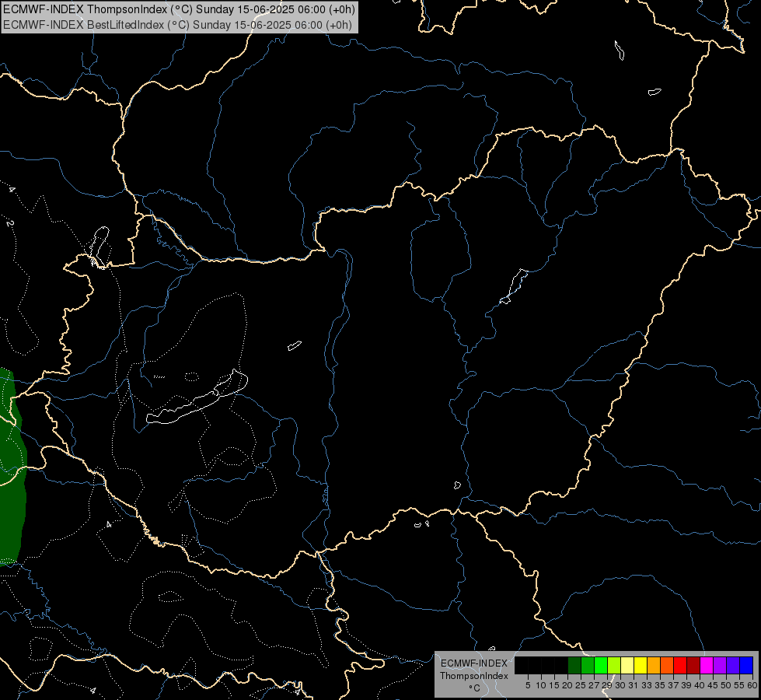761x700 pixels.
Task: Select the dark red 39-40 legend swatch
Action: pos(693,665)
